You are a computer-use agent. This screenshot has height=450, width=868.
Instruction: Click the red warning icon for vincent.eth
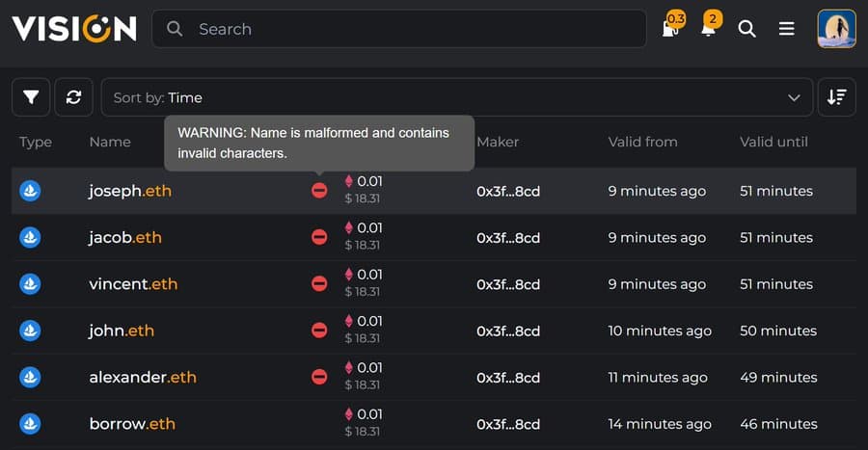tap(319, 284)
